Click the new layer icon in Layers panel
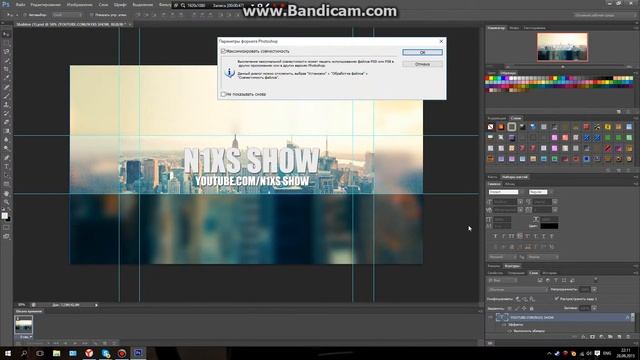The height and width of the screenshot is (360, 640). [619, 337]
